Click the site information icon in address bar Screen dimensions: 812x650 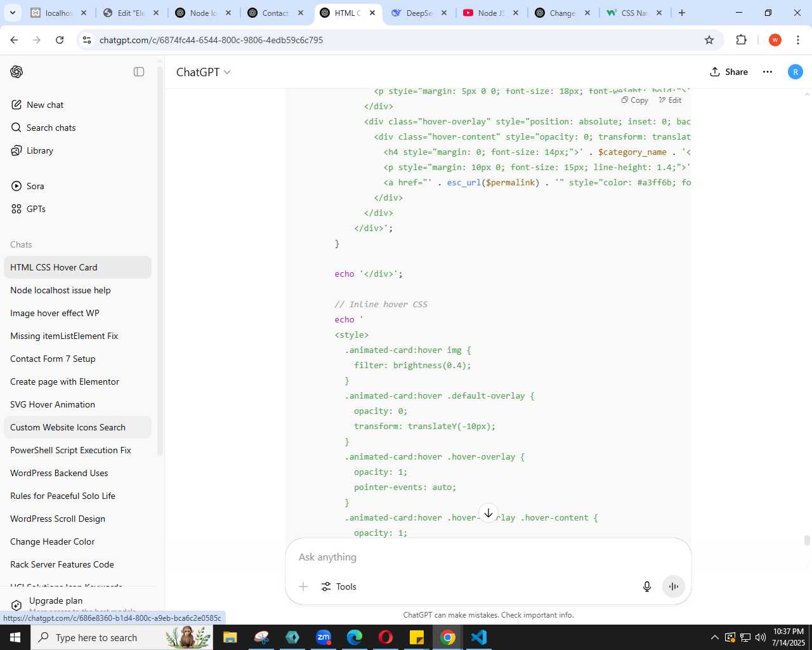[x=88, y=40]
